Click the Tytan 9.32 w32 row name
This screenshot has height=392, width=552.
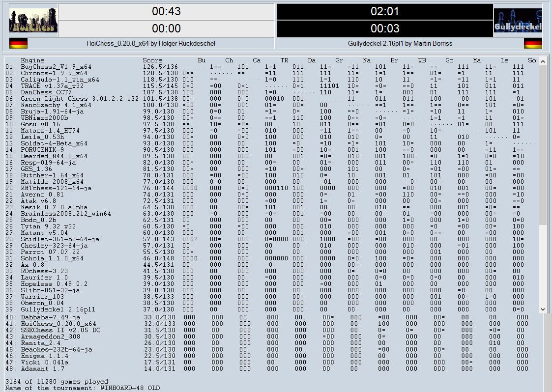pyautogui.click(x=48, y=226)
